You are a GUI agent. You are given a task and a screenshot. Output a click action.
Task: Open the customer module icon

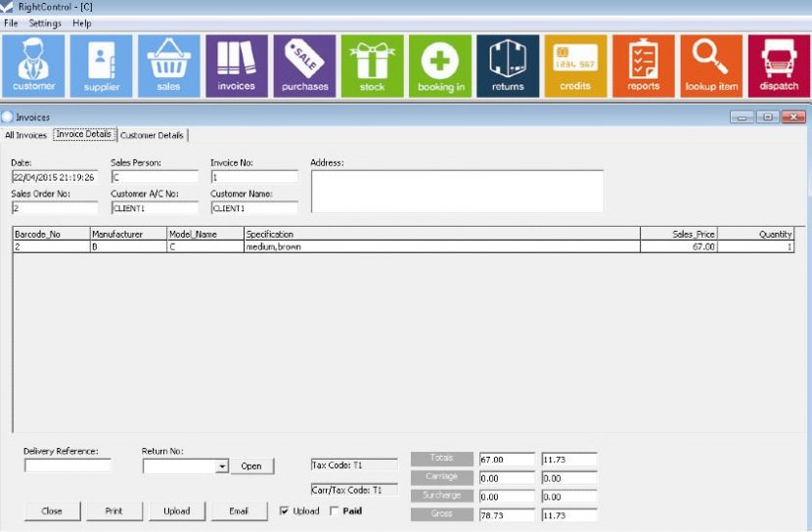click(x=33, y=66)
